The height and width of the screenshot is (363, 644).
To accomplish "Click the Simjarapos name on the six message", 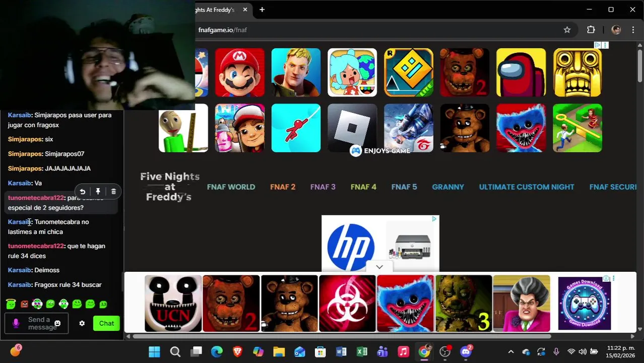I will pyautogui.click(x=25, y=139).
